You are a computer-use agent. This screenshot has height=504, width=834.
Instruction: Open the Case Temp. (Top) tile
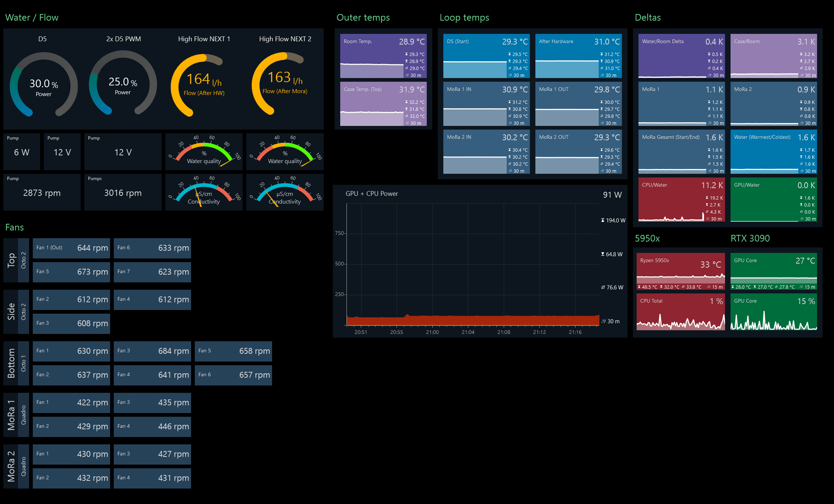(x=383, y=104)
